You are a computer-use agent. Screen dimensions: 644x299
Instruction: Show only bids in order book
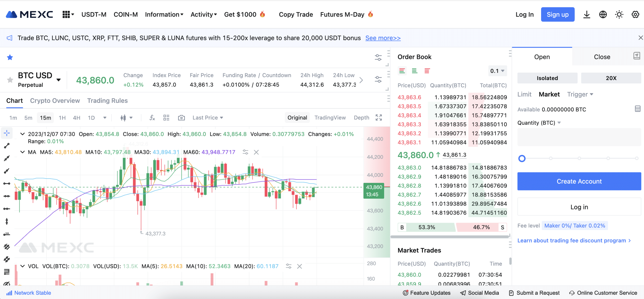click(415, 71)
